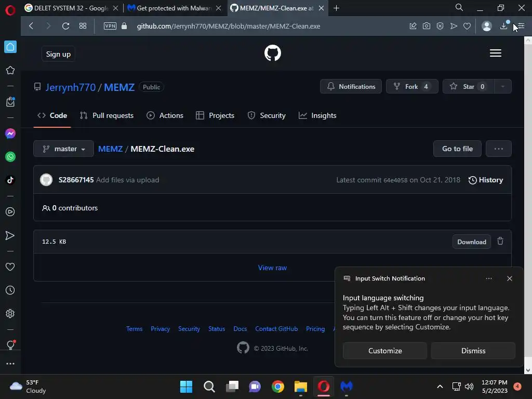Open the Actions tab
The height and width of the screenshot is (399, 532).
pyautogui.click(x=165, y=115)
